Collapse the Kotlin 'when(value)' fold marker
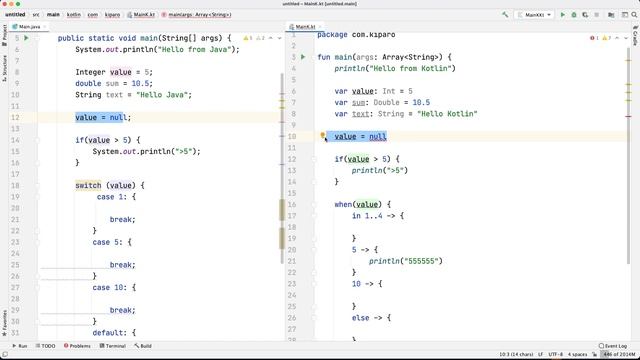Screen dimensions: 640x360 point(314,204)
